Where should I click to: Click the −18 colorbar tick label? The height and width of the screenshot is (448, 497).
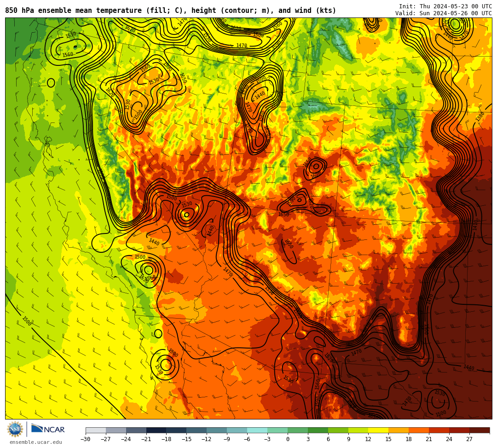coord(167,439)
